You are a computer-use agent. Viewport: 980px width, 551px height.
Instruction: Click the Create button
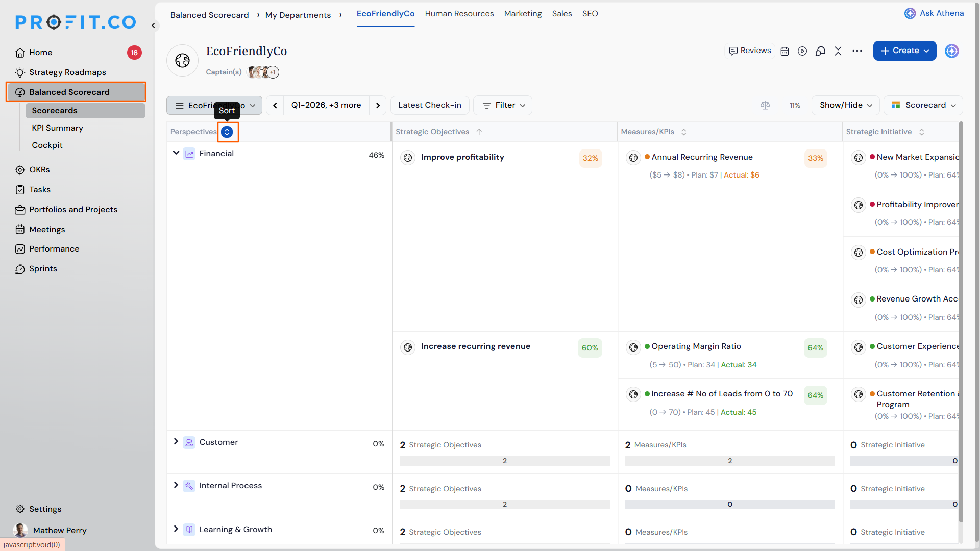point(904,51)
